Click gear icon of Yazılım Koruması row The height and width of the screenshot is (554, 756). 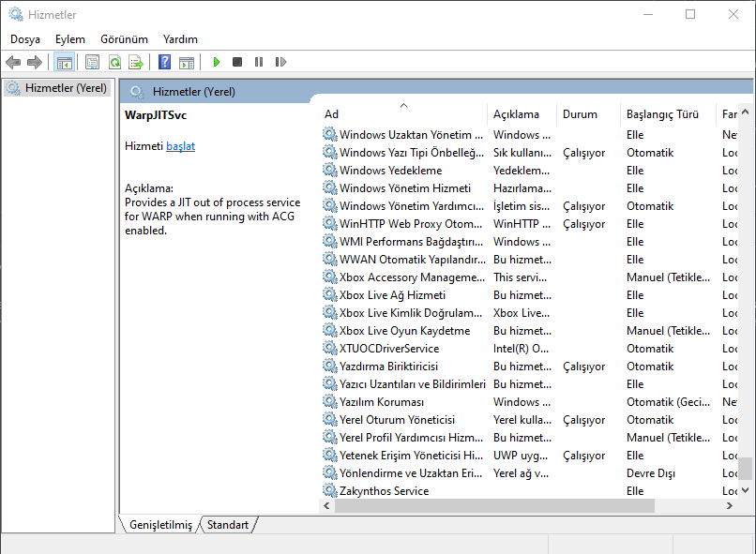click(330, 401)
